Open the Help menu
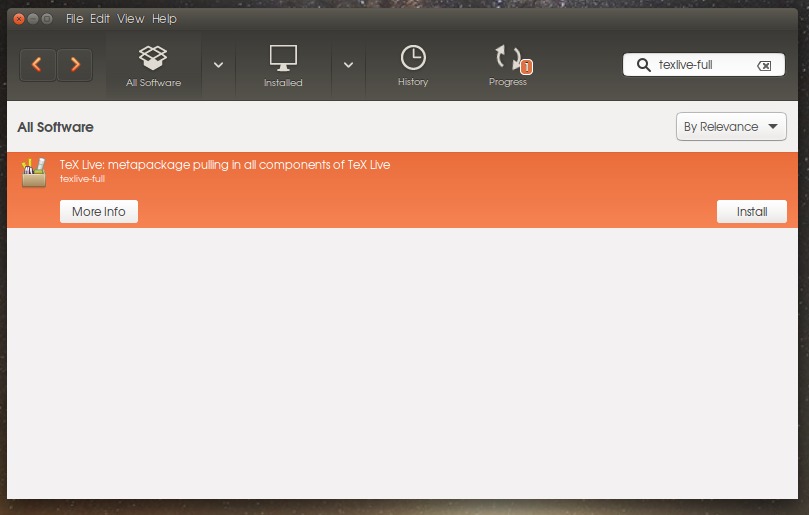Image resolution: width=809 pixels, height=515 pixels. point(164,19)
